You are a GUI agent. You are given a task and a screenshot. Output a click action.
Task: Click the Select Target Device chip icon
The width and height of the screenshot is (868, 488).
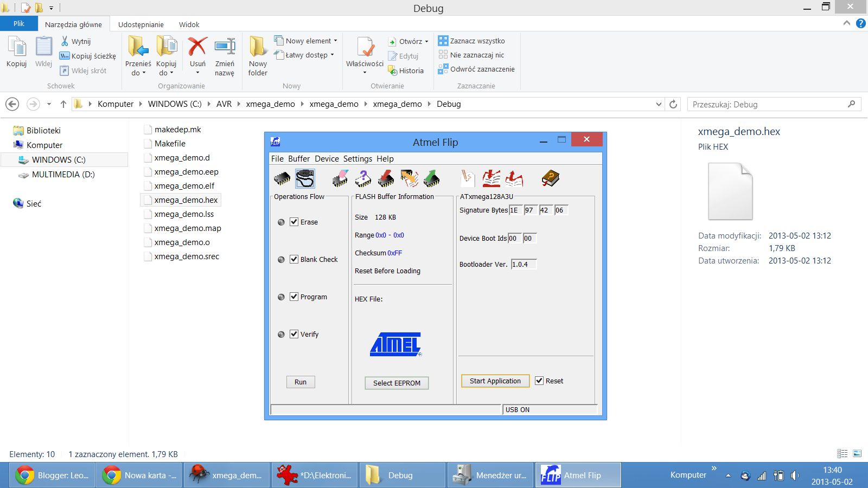(x=282, y=178)
